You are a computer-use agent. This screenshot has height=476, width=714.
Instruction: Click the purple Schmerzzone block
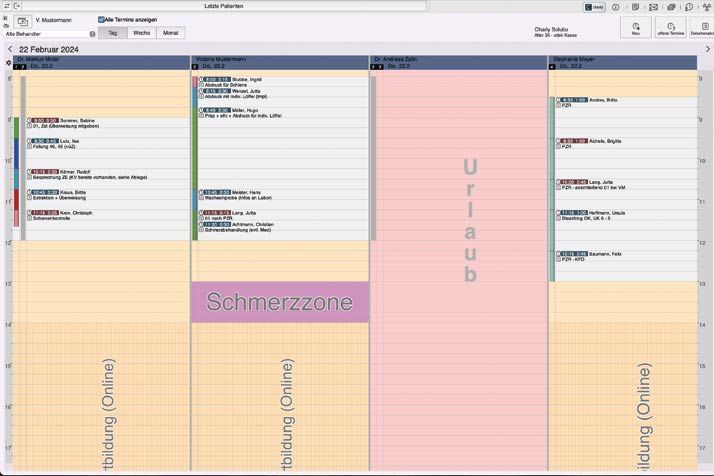point(280,302)
